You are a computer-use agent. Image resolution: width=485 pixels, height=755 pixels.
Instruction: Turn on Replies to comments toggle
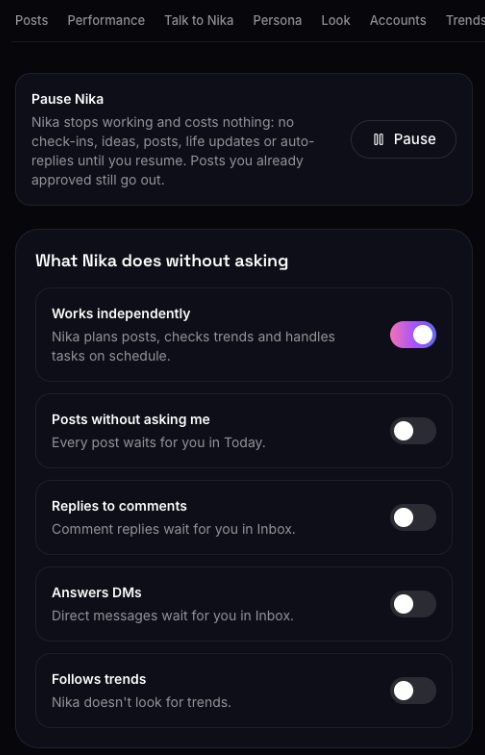pyautogui.click(x=413, y=518)
